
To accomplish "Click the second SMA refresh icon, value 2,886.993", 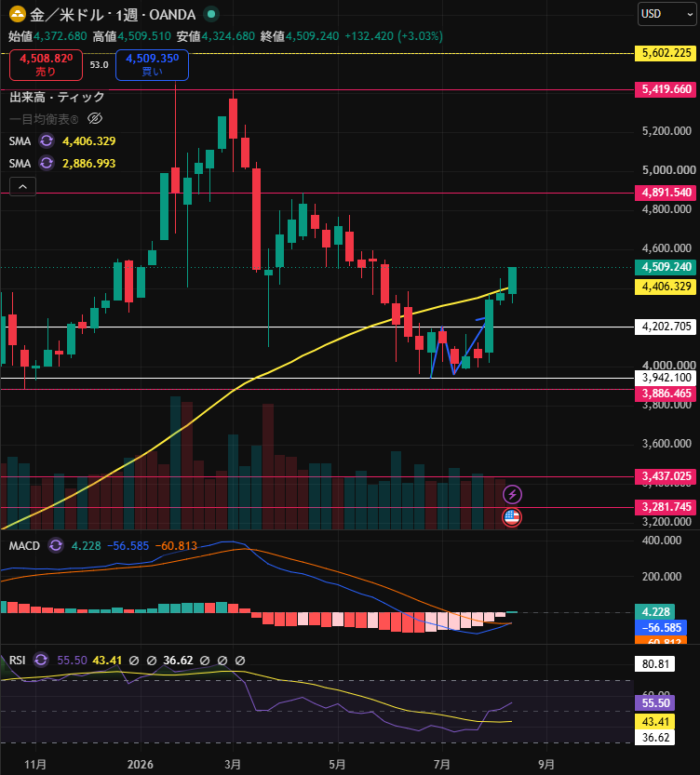I will coord(47,163).
